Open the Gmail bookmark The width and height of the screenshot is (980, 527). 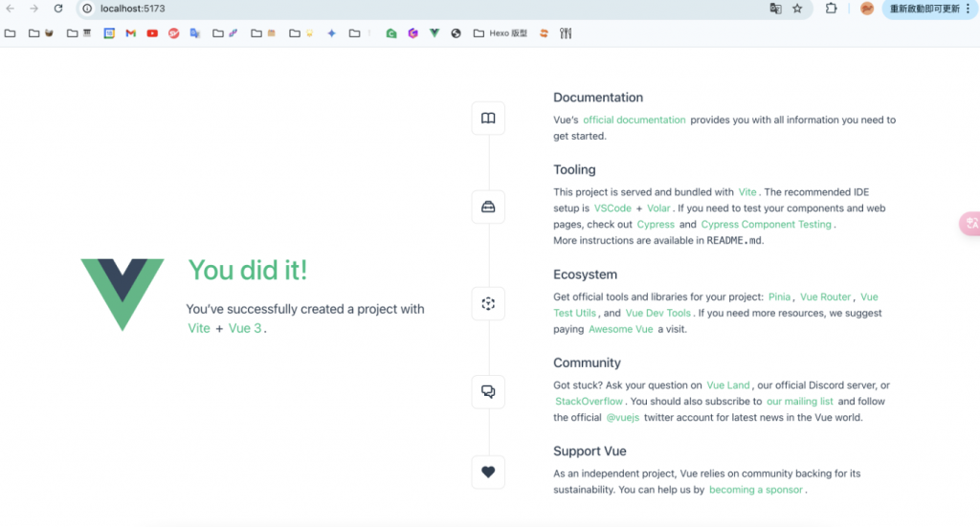pos(130,33)
